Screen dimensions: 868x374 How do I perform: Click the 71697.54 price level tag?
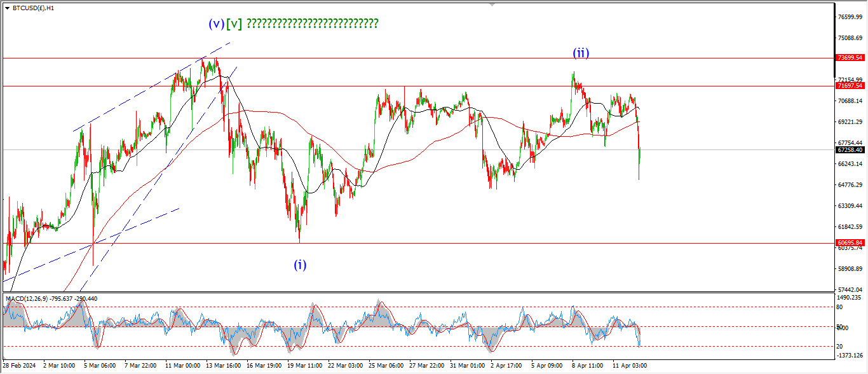click(850, 86)
